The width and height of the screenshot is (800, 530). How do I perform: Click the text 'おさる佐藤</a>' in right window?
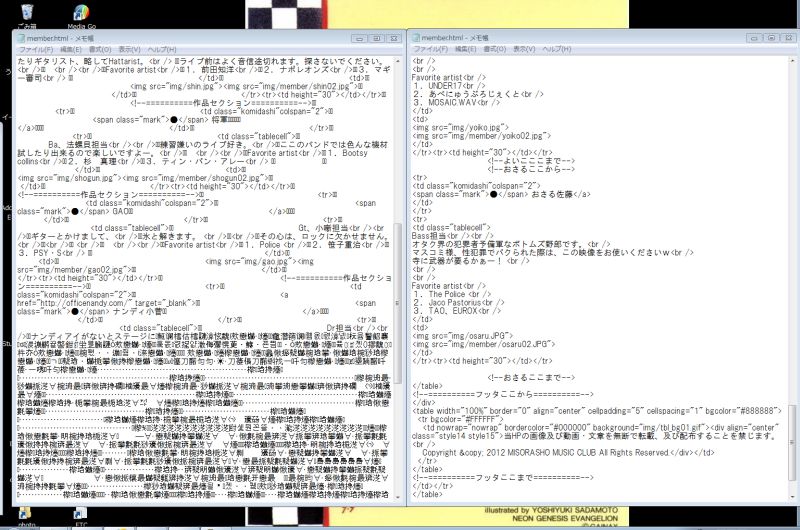[x=561, y=194]
